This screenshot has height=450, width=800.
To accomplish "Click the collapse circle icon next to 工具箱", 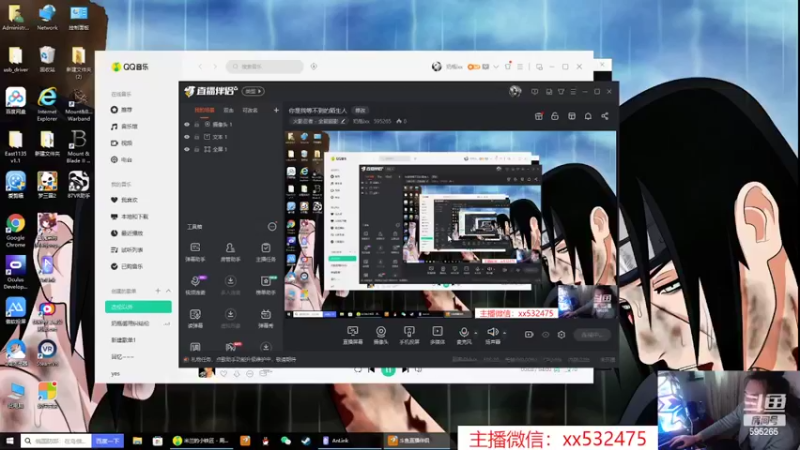I will [x=272, y=227].
